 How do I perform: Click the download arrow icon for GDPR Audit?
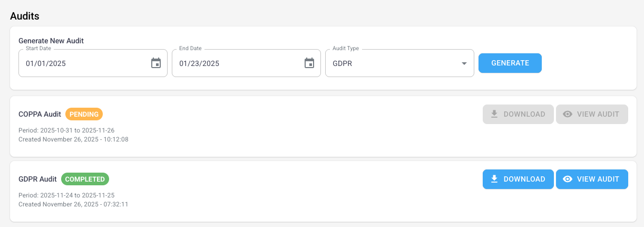point(494,179)
